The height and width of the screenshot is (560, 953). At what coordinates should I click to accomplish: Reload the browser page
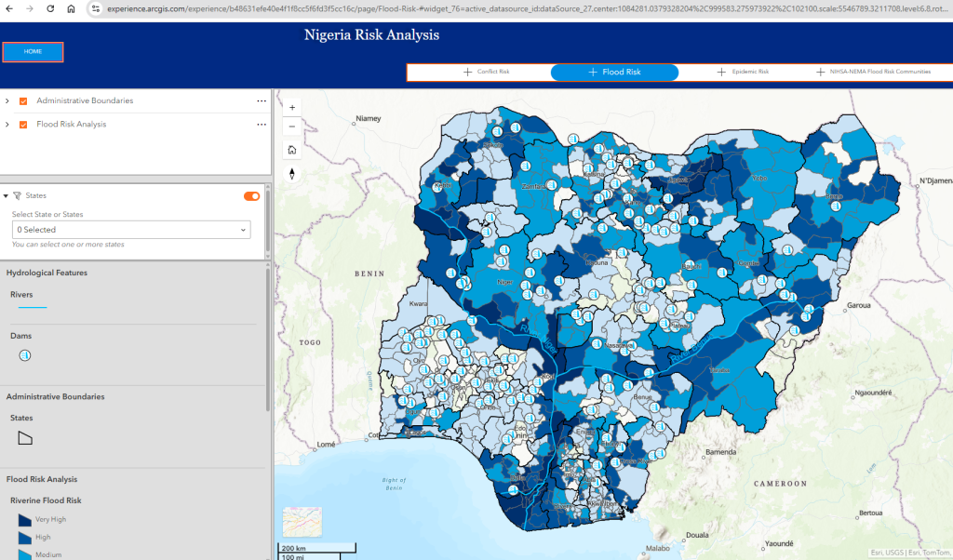(x=50, y=7)
